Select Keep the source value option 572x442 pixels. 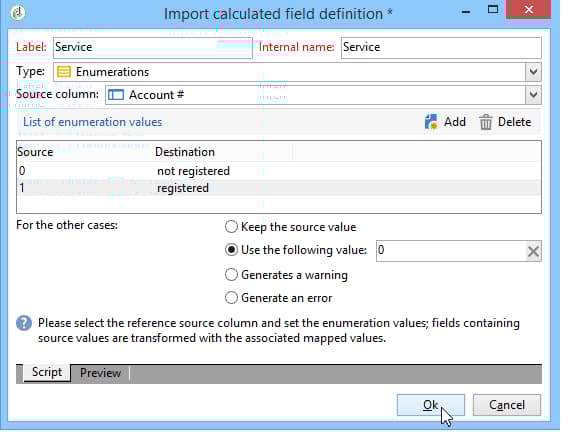[x=231, y=227]
